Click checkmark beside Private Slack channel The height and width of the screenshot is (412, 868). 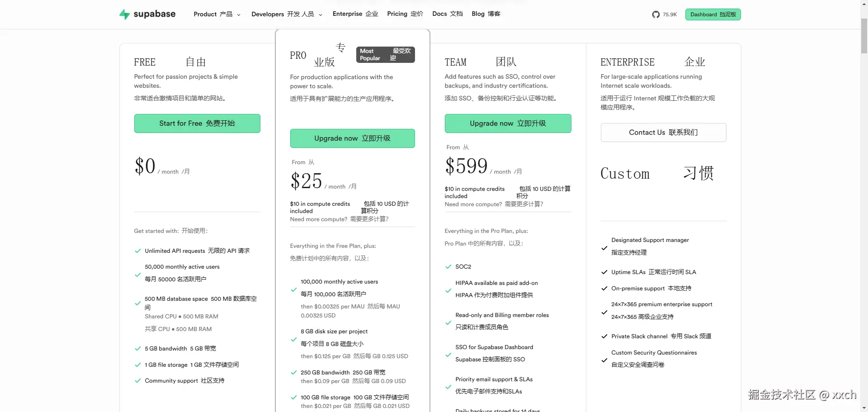(x=604, y=336)
